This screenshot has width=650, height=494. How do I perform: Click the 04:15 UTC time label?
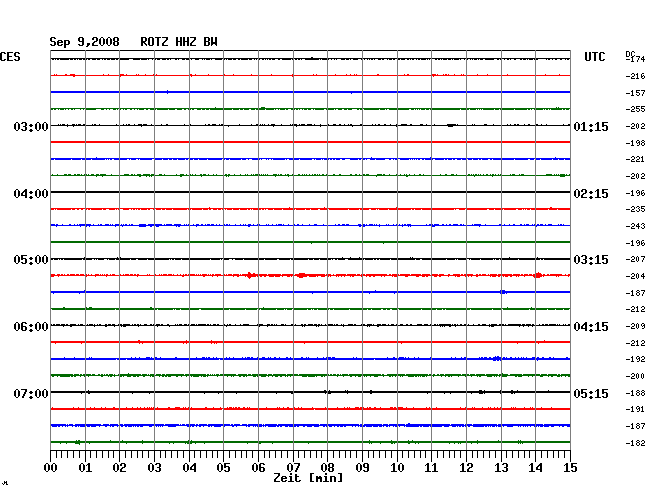[x=591, y=327]
